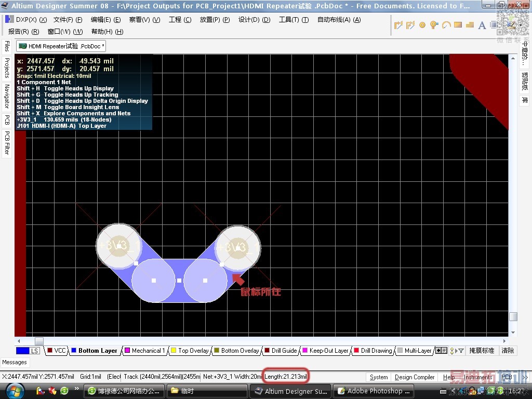Select the Differential Pair Routing tool
532x399 pixels.
pyautogui.click(x=410, y=25)
